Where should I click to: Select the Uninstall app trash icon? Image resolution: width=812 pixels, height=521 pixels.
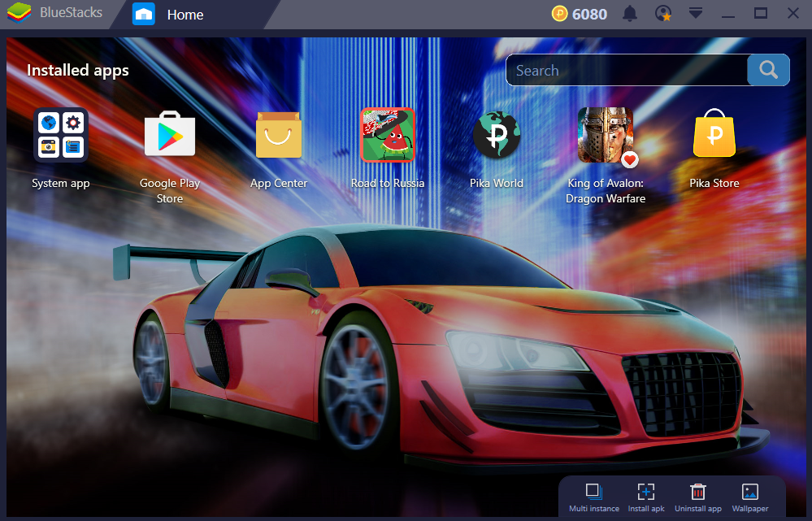(697, 492)
